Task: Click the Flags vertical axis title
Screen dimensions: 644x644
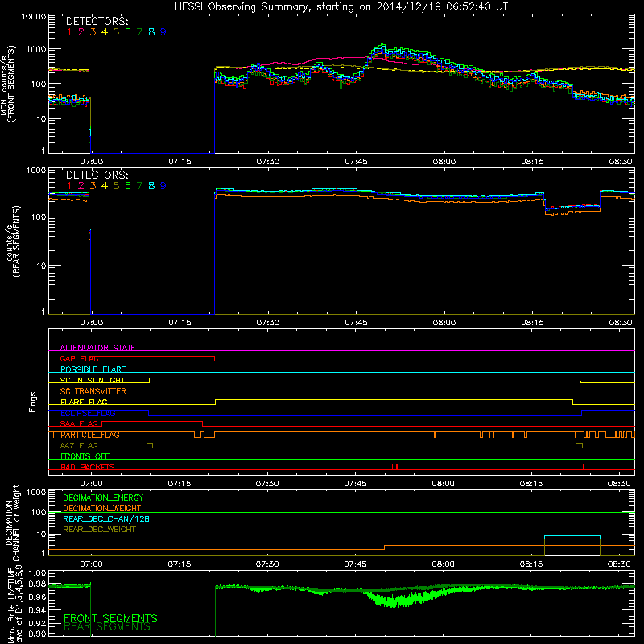Action: point(32,402)
